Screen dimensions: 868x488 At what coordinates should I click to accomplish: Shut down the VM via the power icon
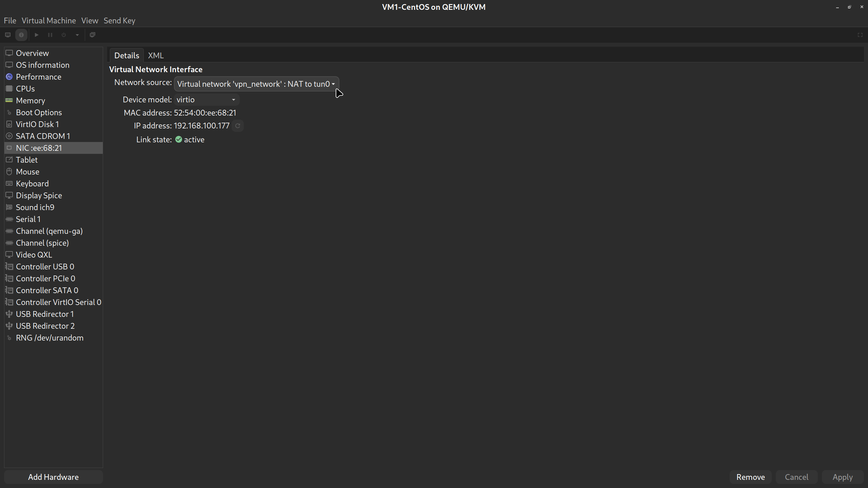coord(63,35)
